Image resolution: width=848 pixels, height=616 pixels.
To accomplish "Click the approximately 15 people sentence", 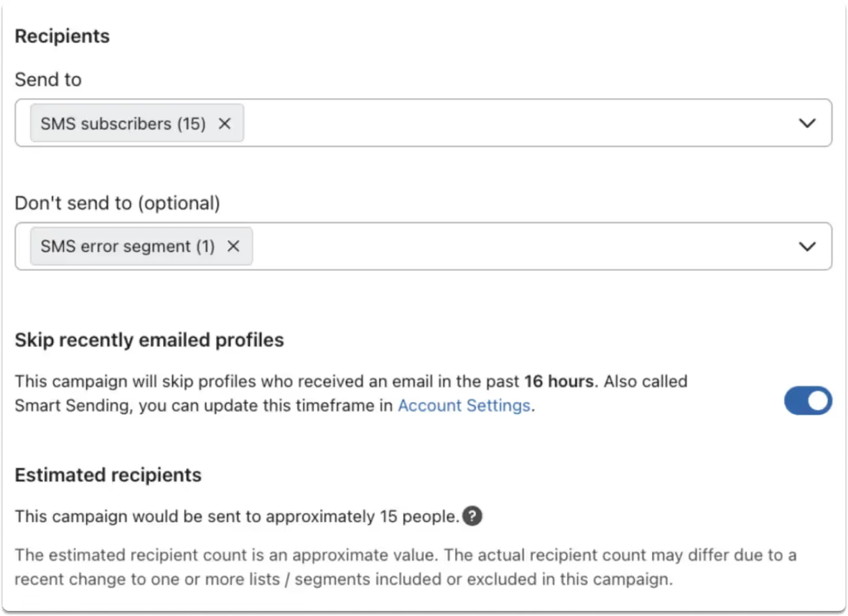I will pyautogui.click(x=237, y=516).
